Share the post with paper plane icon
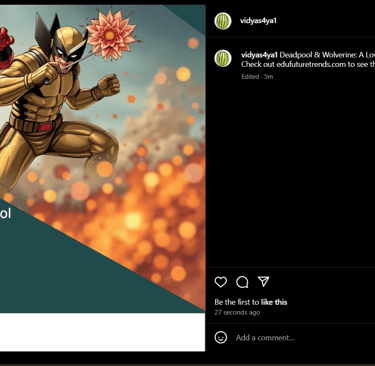Image resolution: width=375 pixels, height=366 pixels. pyautogui.click(x=264, y=282)
